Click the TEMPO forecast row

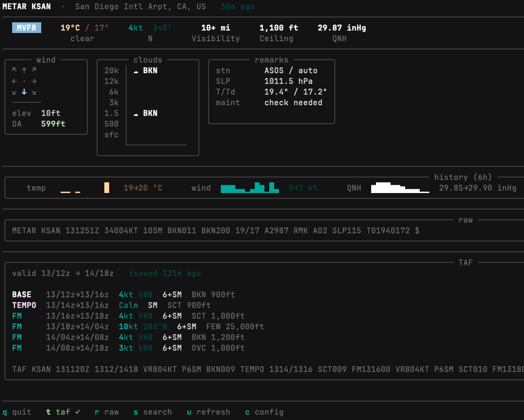[x=111, y=305]
